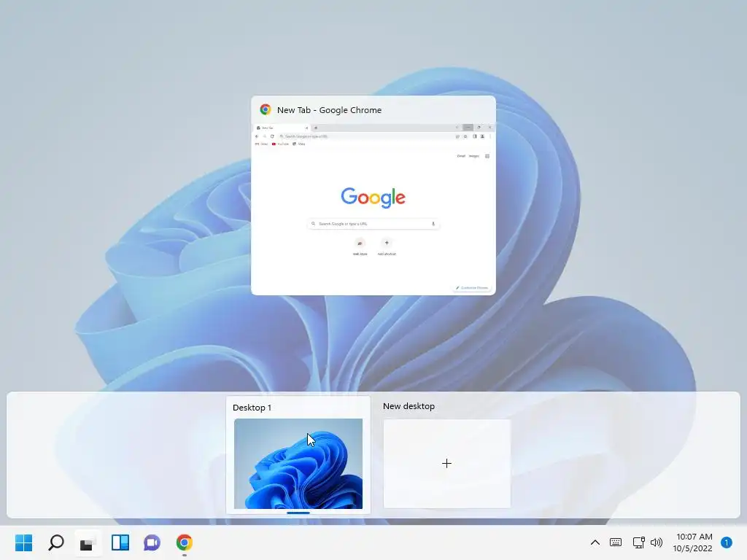Viewport: 747px width, 560px height.
Task: Open the Widgets panel
Action: coord(120,542)
